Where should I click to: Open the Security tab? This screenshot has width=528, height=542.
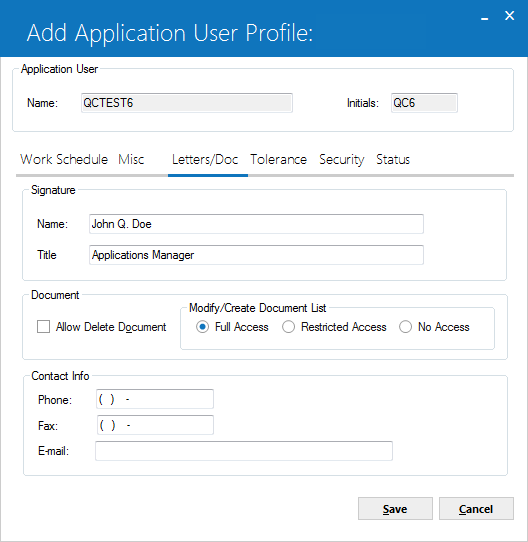[x=342, y=159]
